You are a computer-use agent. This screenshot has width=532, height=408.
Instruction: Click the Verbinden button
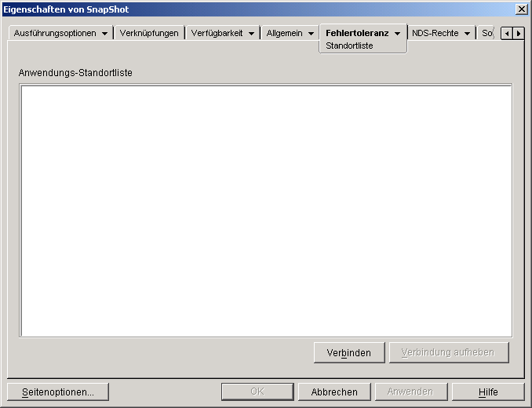[349, 353]
